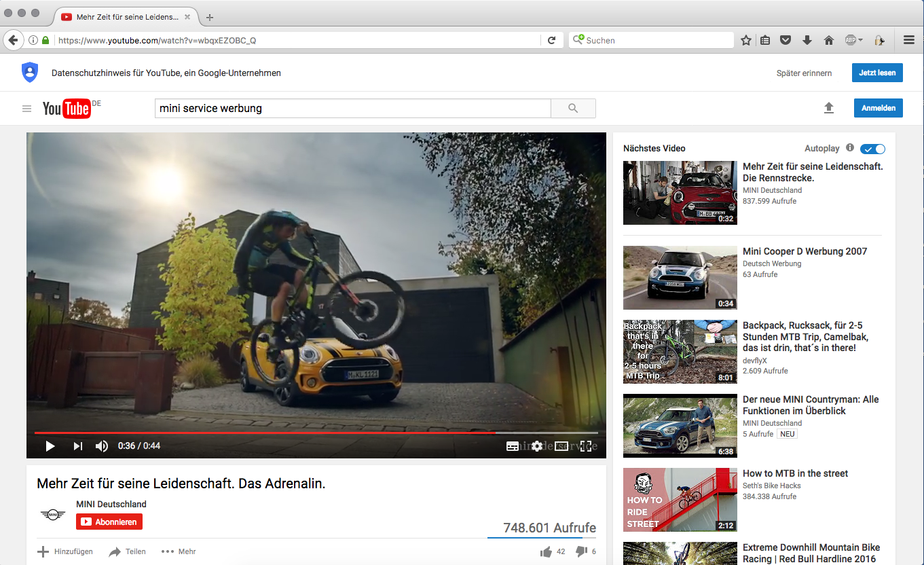
Task: Focus the browser Suchen search box
Action: pyautogui.click(x=652, y=41)
